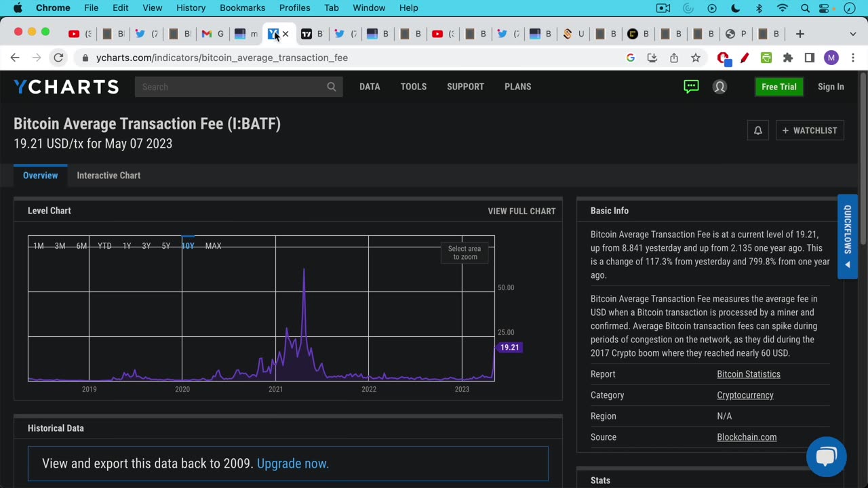Screen dimensions: 868x488
Task: Open the Chrome profile avatar M
Action: pyautogui.click(x=831, y=58)
